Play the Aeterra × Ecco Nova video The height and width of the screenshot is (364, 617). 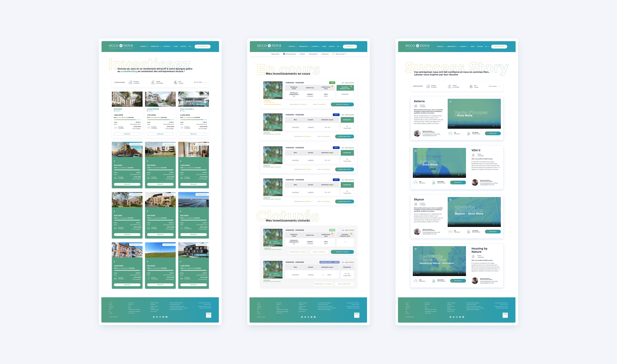point(414,175)
